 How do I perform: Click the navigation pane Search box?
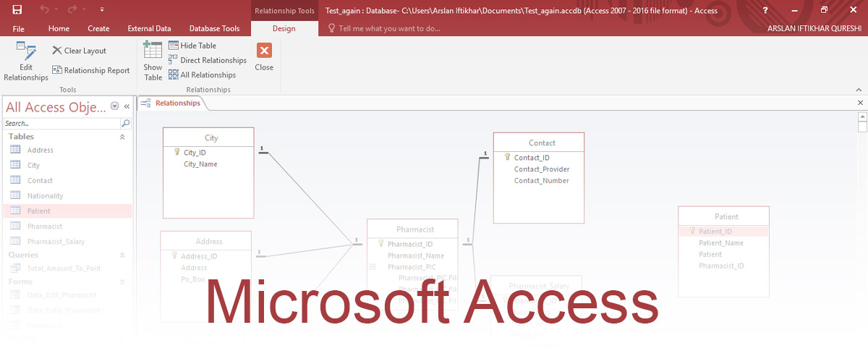pyautogui.click(x=61, y=124)
